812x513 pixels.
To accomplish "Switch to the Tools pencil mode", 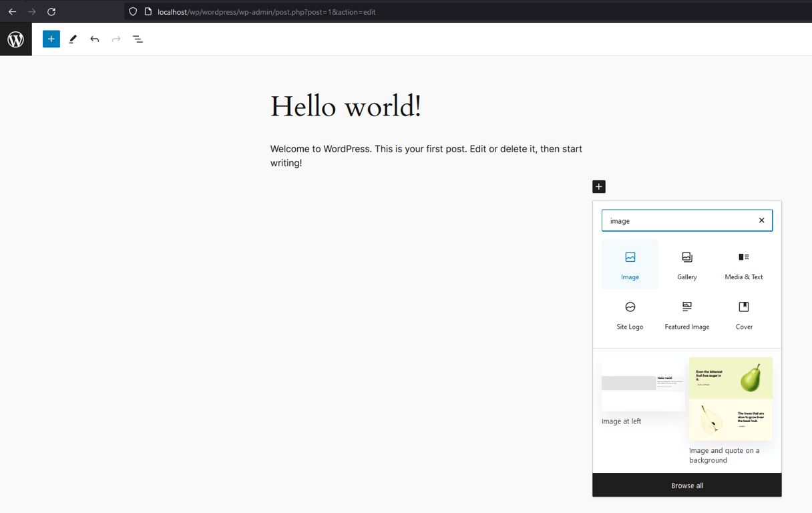I will pyautogui.click(x=73, y=39).
